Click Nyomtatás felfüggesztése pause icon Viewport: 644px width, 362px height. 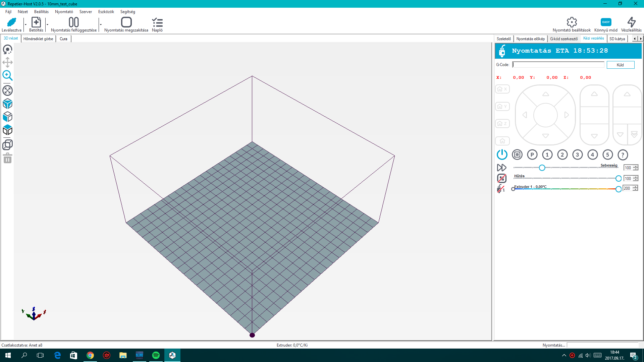(73, 22)
